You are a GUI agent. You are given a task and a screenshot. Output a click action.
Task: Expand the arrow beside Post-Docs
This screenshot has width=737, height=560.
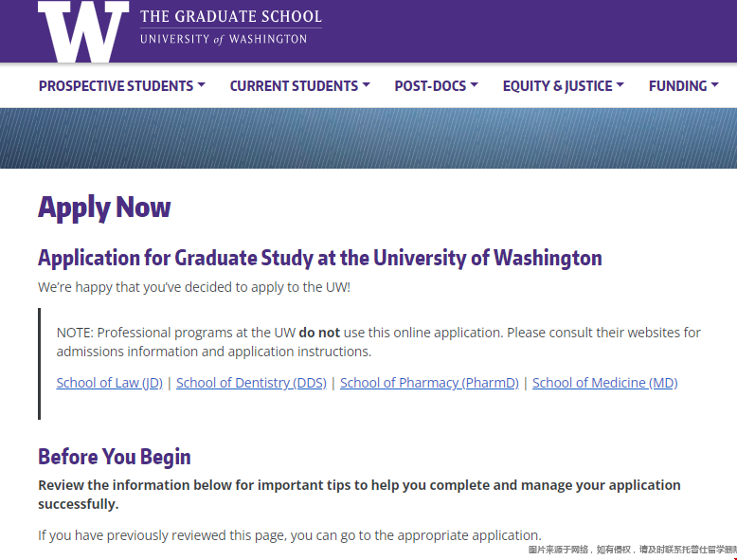pyautogui.click(x=475, y=85)
